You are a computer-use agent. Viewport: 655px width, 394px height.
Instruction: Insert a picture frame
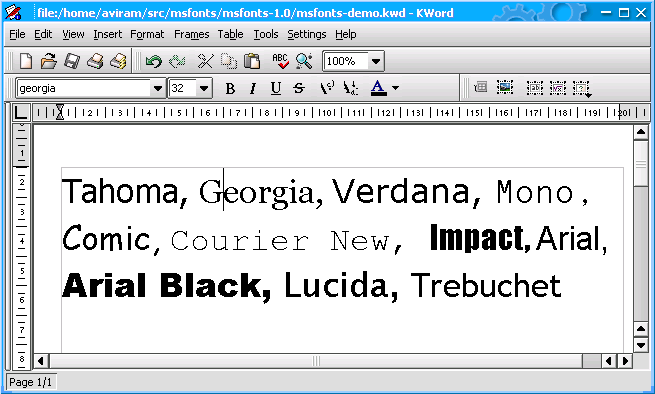[505, 87]
